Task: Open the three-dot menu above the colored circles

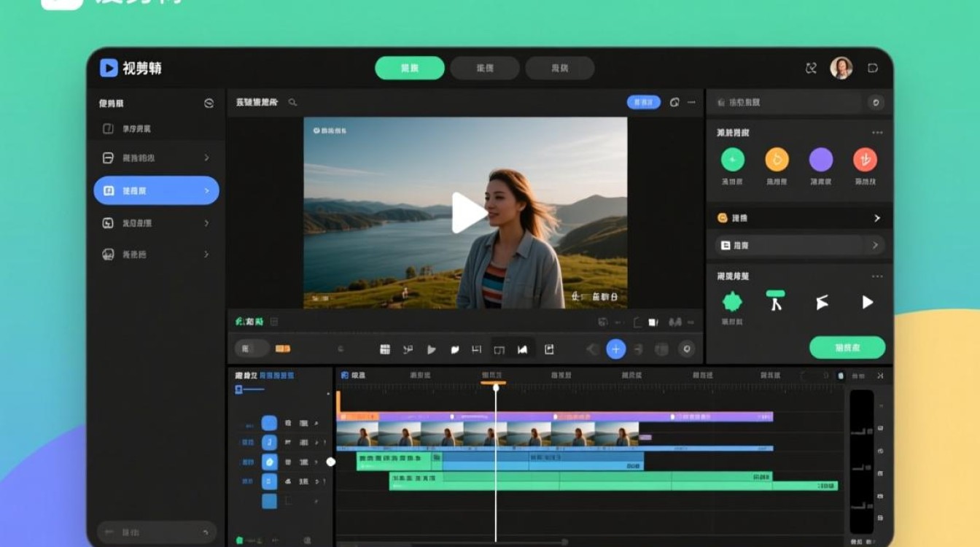Action: point(877,133)
